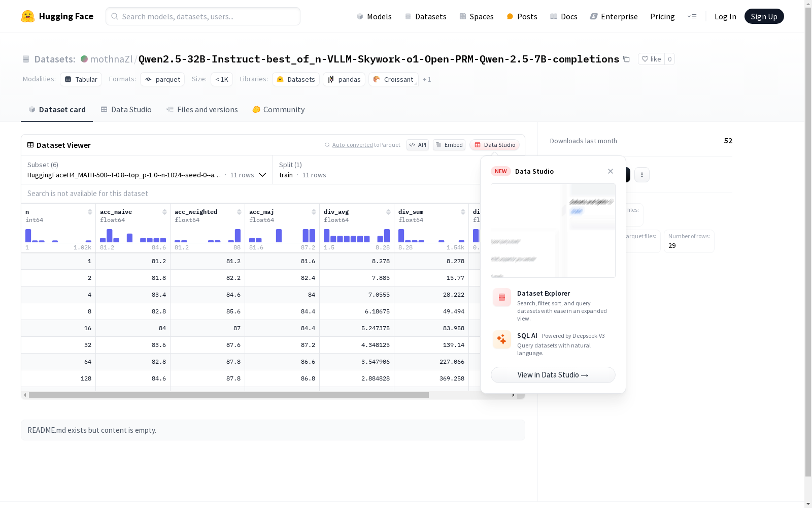Click the like count number

pos(670,59)
